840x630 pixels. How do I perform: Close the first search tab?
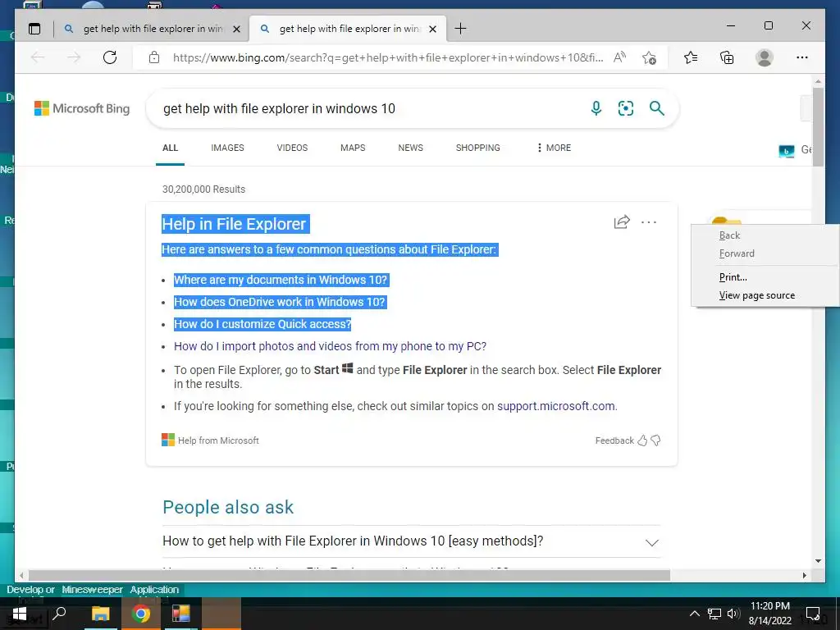pyautogui.click(x=236, y=29)
